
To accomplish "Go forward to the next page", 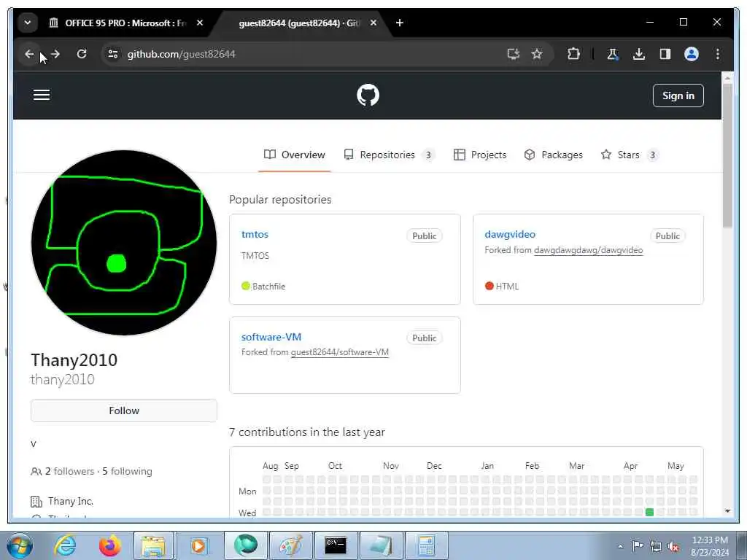I will (55, 54).
